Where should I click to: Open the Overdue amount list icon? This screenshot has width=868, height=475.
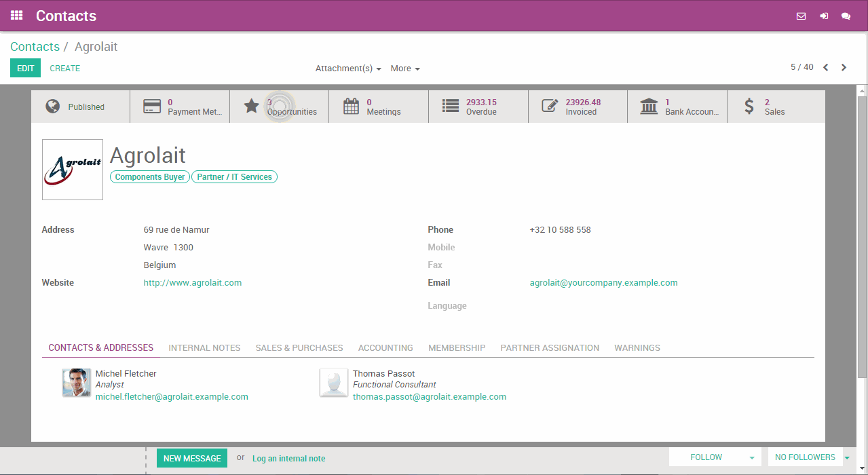(x=451, y=106)
